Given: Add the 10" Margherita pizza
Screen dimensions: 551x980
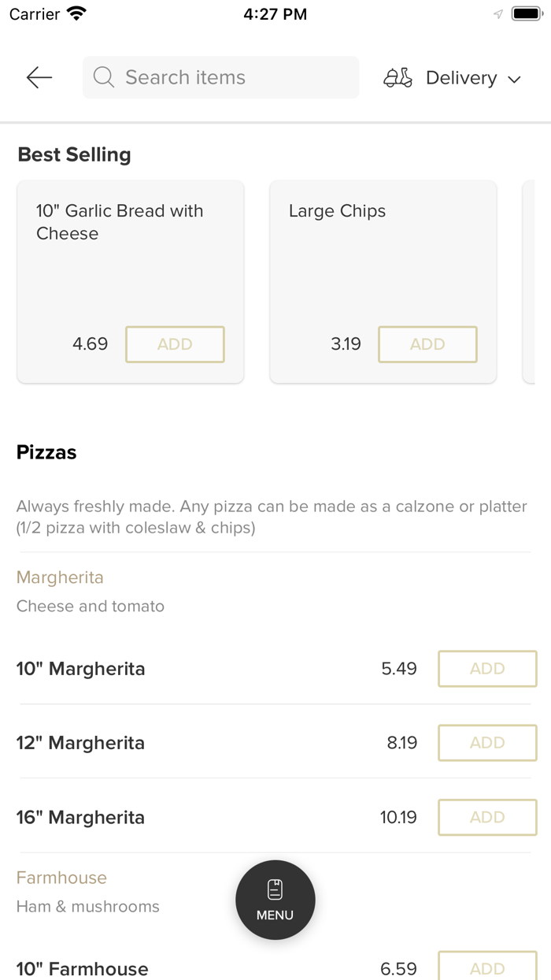Looking at the screenshot, I should (x=487, y=669).
